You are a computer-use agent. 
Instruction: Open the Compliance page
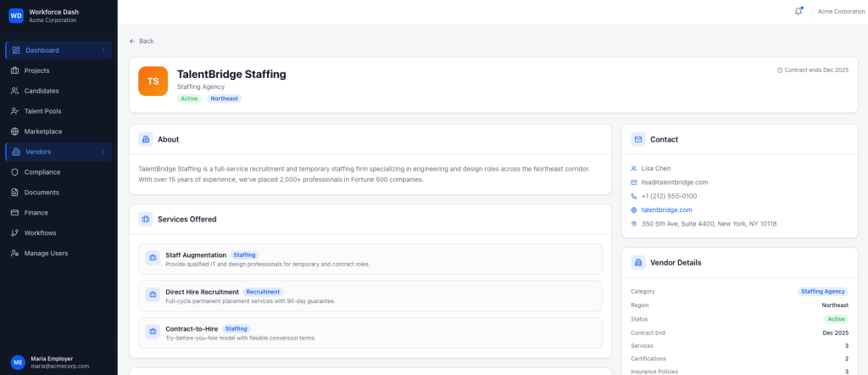click(42, 172)
